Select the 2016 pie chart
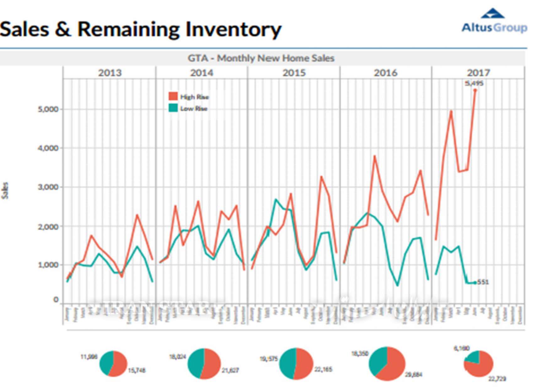This screenshot has width=537, height=392. [x=387, y=363]
